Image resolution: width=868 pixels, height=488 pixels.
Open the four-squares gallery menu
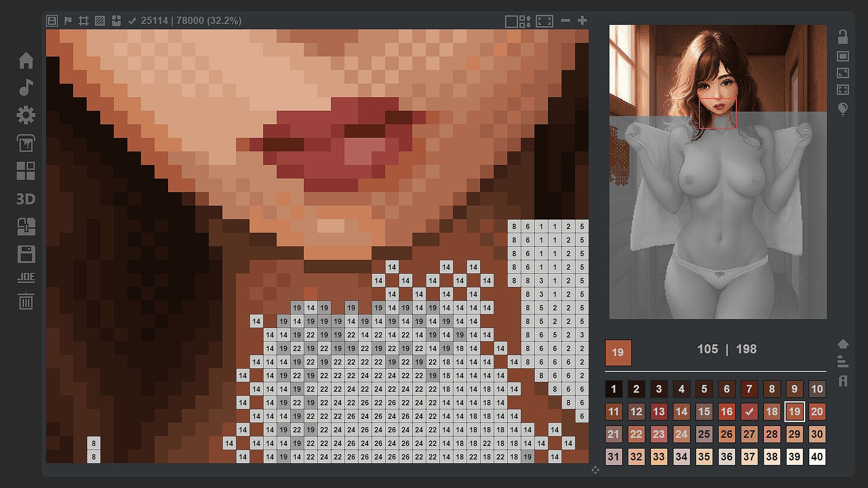[x=26, y=171]
